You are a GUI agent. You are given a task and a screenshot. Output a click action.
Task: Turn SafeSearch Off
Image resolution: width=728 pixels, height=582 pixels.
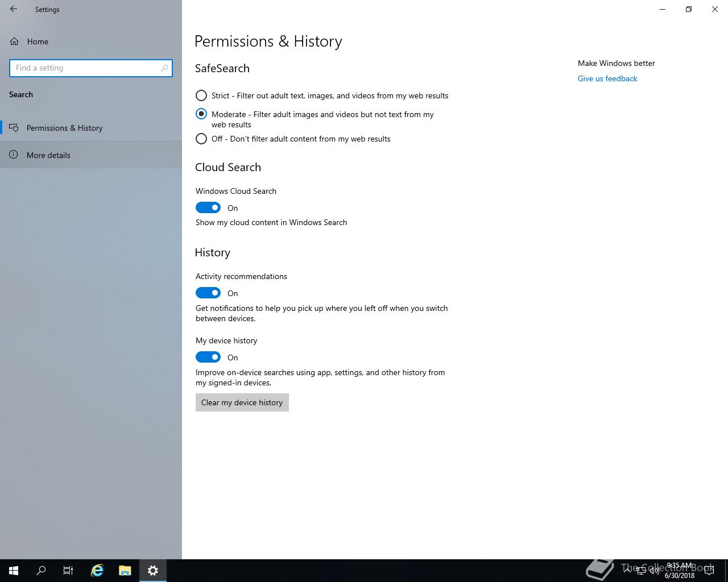201,139
